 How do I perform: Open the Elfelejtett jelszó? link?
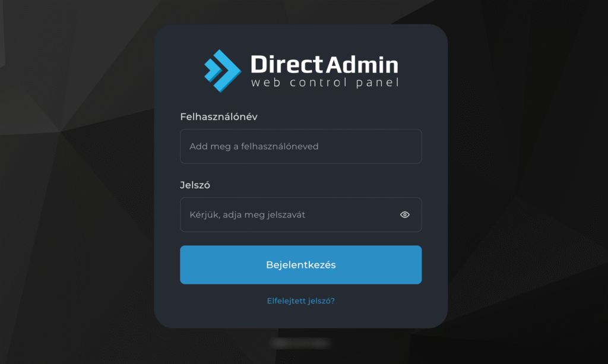click(301, 301)
